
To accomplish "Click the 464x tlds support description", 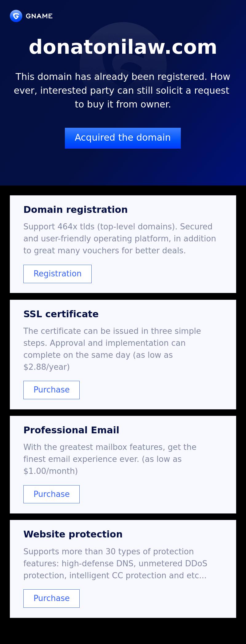I will [x=120, y=239].
